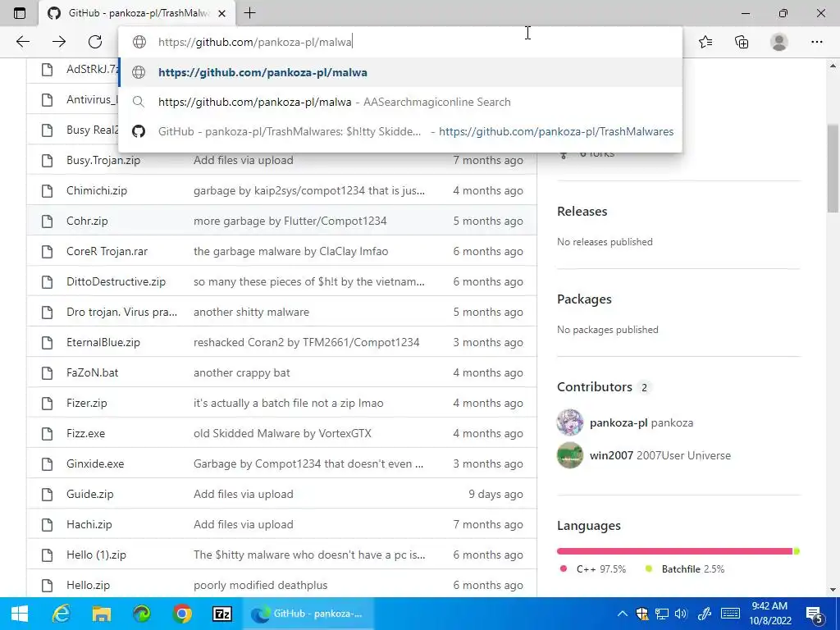Open commit 'reshacked Coran2 by TFM2661/Compot1234'
Image resolution: width=840 pixels, height=630 pixels.
307,342
